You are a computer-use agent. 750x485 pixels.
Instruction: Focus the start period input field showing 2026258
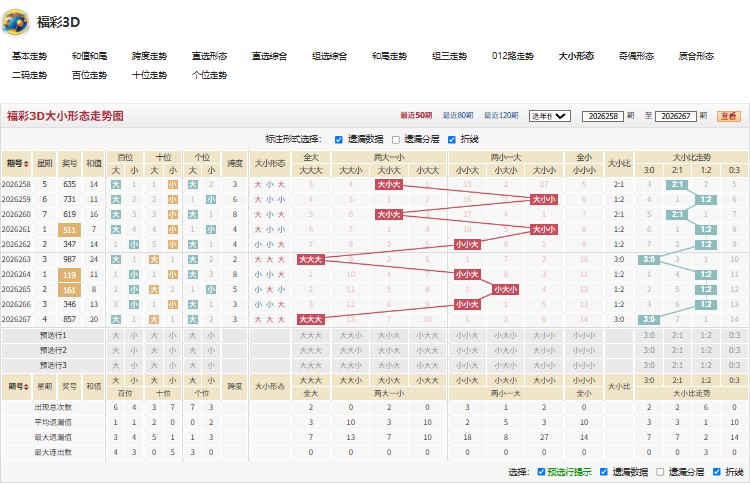pos(603,116)
